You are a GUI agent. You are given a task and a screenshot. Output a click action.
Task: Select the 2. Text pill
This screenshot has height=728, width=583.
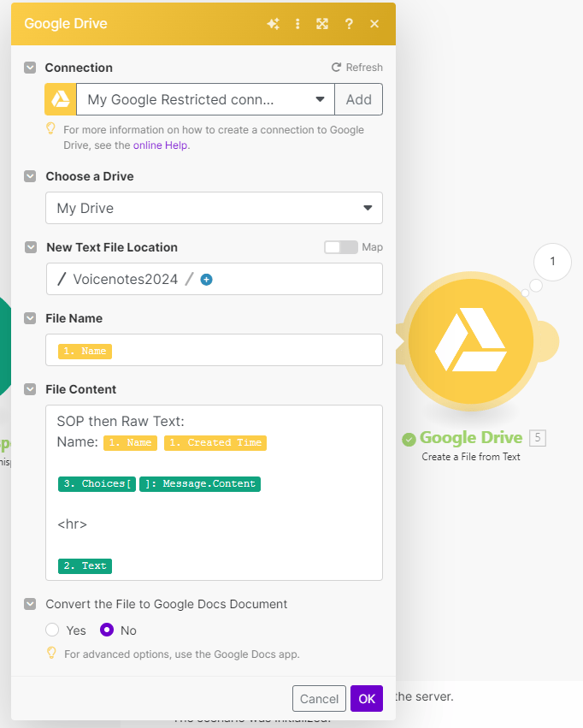tap(85, 566)
